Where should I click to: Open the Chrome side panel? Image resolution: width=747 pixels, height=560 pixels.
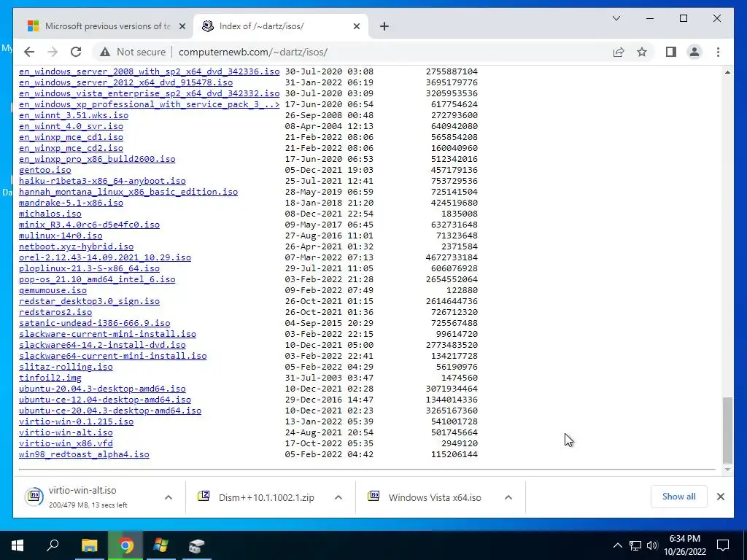click(671, 52)
